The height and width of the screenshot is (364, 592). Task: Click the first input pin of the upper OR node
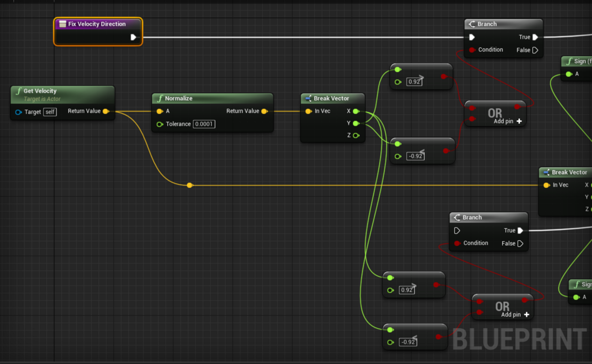472,108
